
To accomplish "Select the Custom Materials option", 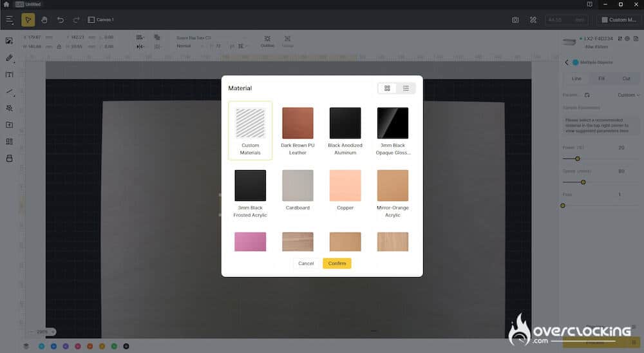I will (250, 130).
